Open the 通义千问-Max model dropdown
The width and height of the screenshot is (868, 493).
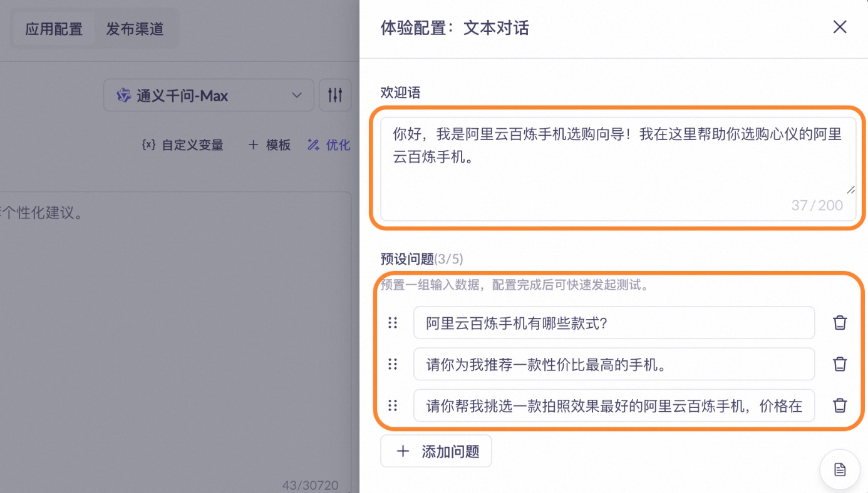pos(209,95)
